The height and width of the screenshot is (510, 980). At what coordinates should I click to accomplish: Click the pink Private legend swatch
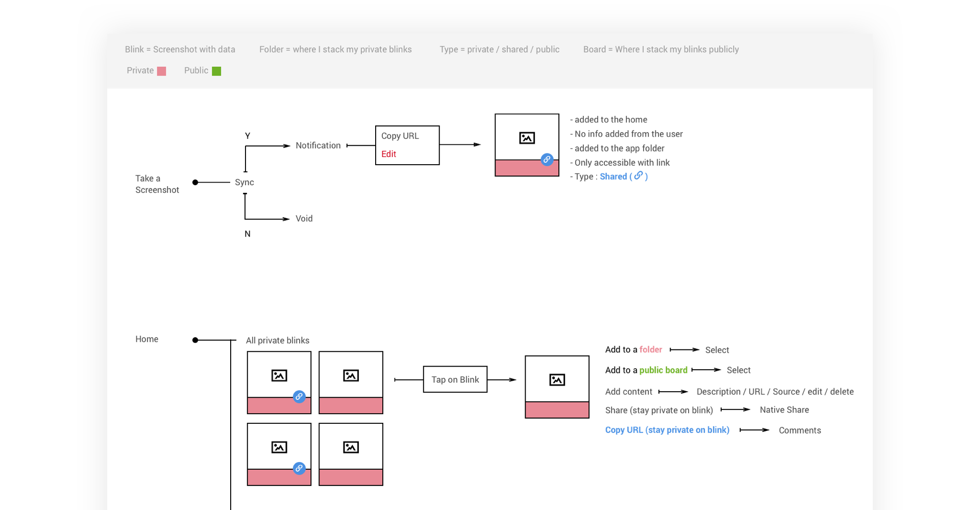tap(162, 71)
